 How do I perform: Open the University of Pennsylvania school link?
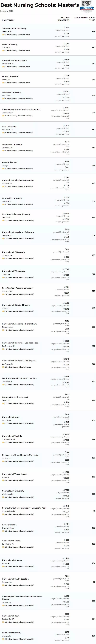click(15, 61)
